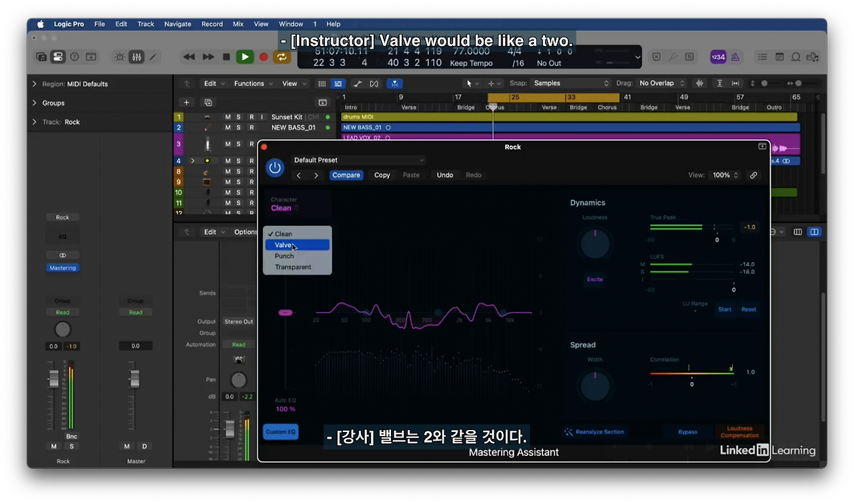Select Valve in the Character menu
Viewport: 854px width, 504px height.
tap(297, 245)
